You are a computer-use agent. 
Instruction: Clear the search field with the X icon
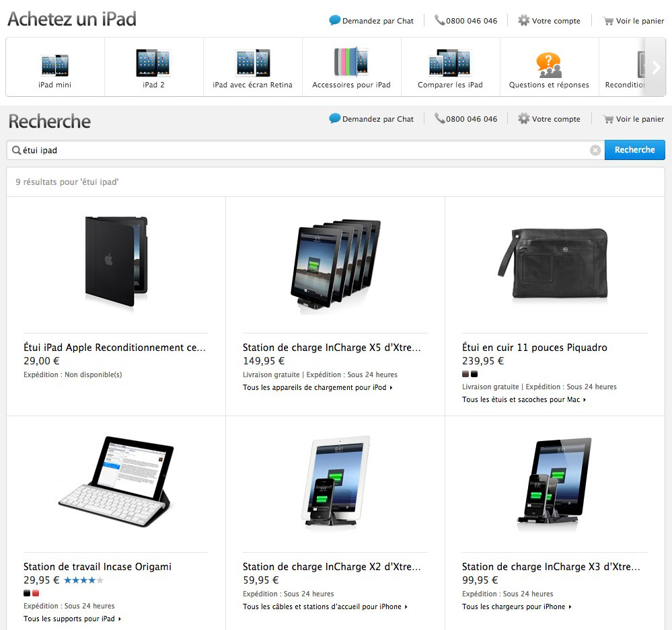tap(595, 151)
